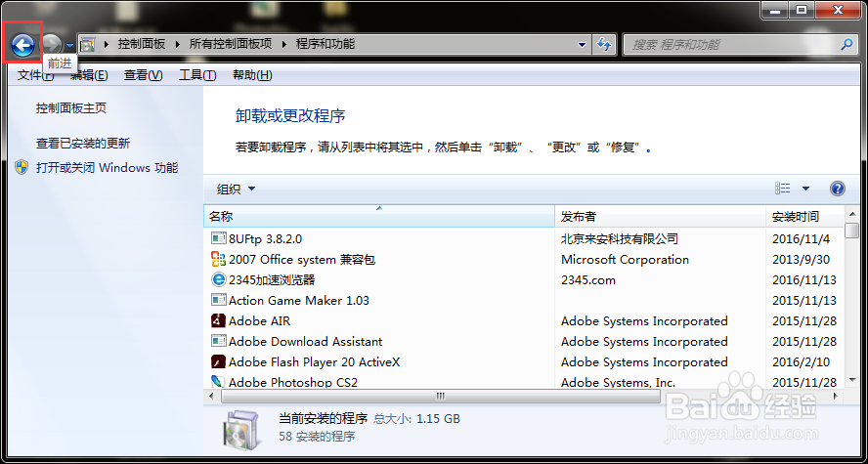Select 程序和功能 breadcrumb segment

tap(325, 44)
